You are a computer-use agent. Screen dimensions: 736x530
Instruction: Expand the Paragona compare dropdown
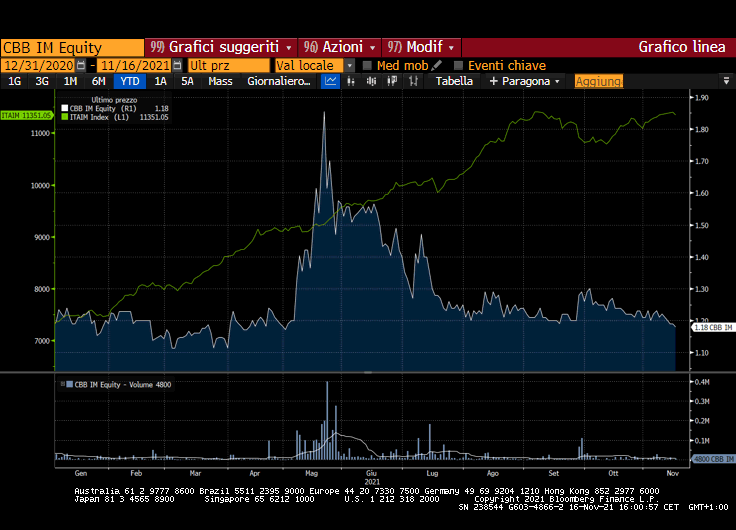tap(524, 82)
